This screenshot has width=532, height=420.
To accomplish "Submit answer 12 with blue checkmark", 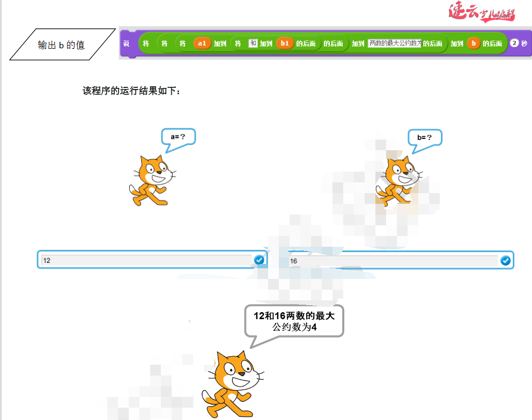I will click(x=259, y=260).
